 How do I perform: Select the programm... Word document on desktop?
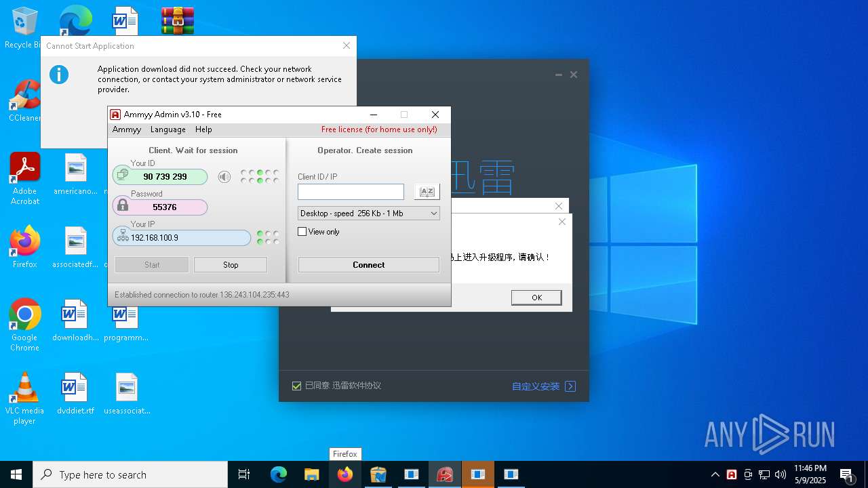[x=126, y=324]
